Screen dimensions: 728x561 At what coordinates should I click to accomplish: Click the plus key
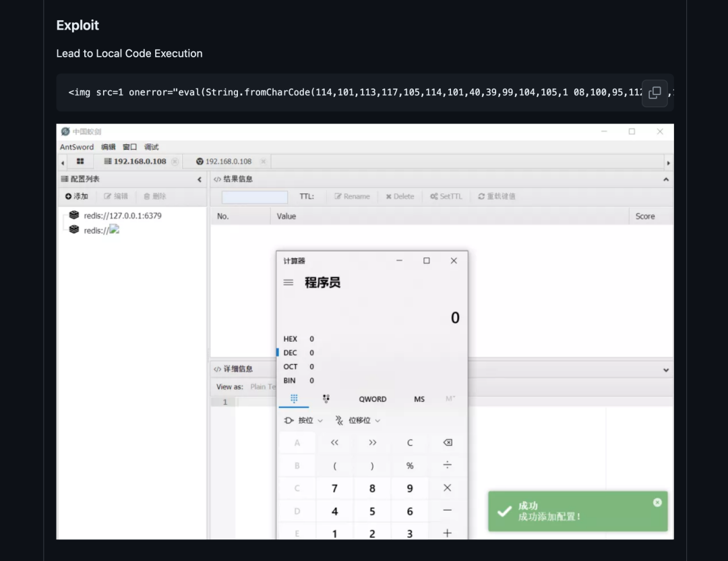pyautogui.click(x=448, y=533)
